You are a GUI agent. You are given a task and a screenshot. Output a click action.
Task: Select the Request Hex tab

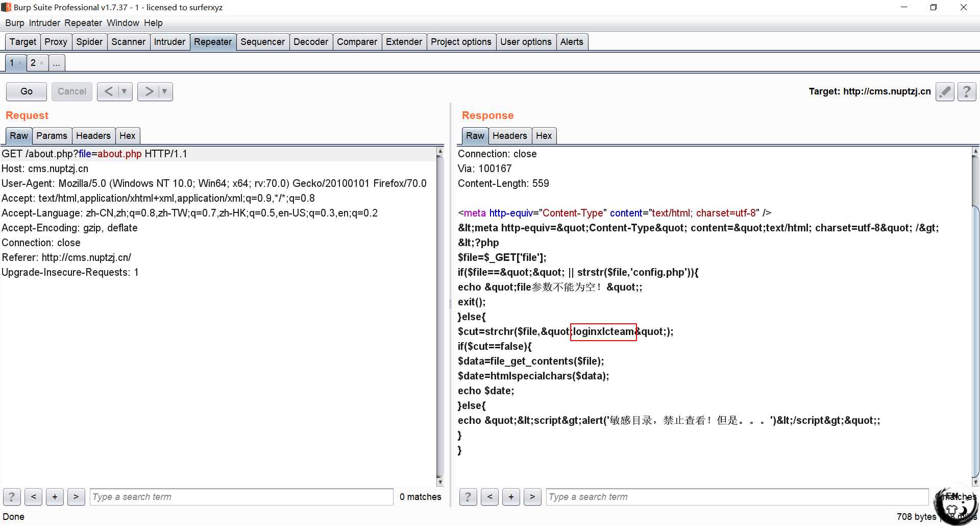(127, 136)
